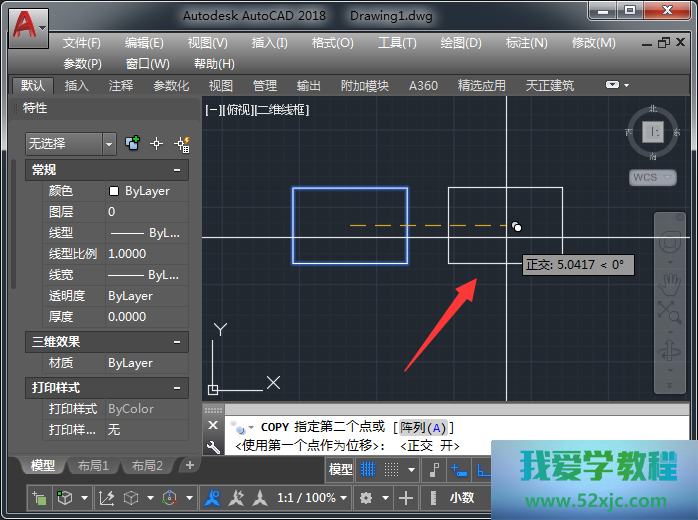
Task: Open the Steering Wheel navigation tool
Action: 669,243
